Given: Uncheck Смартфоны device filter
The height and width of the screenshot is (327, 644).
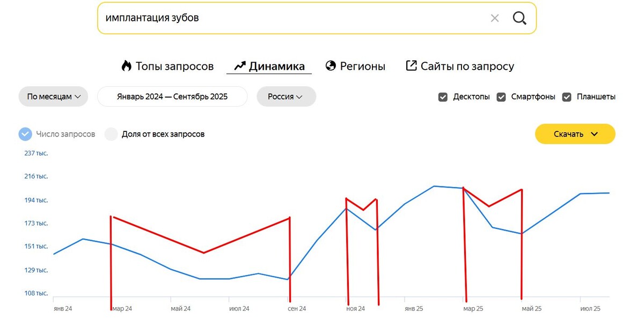Looking at the screenshot, I should 501,97.
